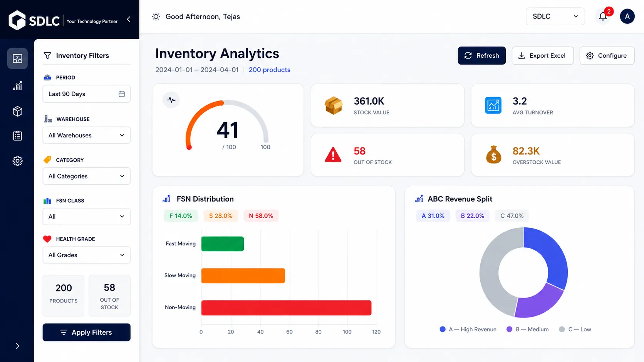Screen dimensions: 644x362
Task: Select the A 31.0% tag
Action: tap(433, 216)
